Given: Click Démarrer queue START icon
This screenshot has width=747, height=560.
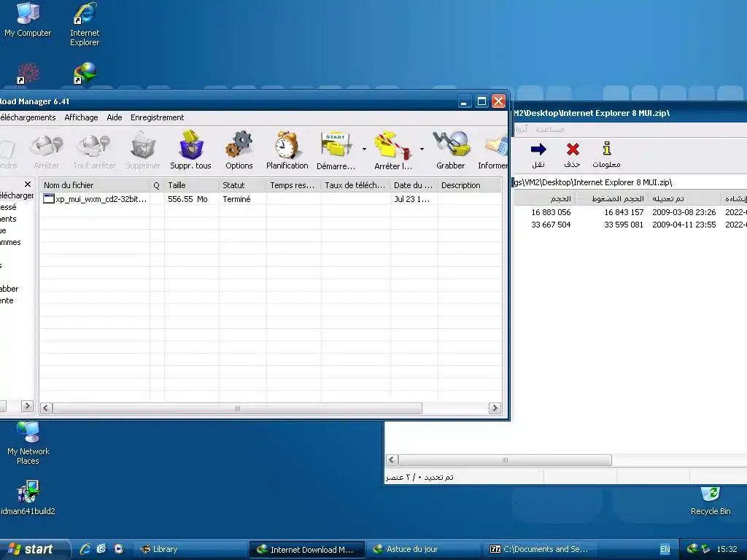Looking at the screenshot, I should point(336,152).
